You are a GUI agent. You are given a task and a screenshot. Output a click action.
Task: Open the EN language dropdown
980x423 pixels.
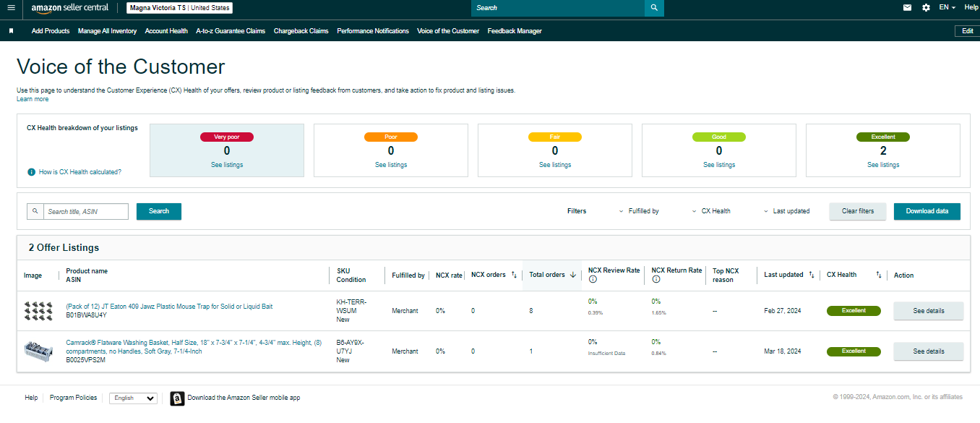click(947, 7)
